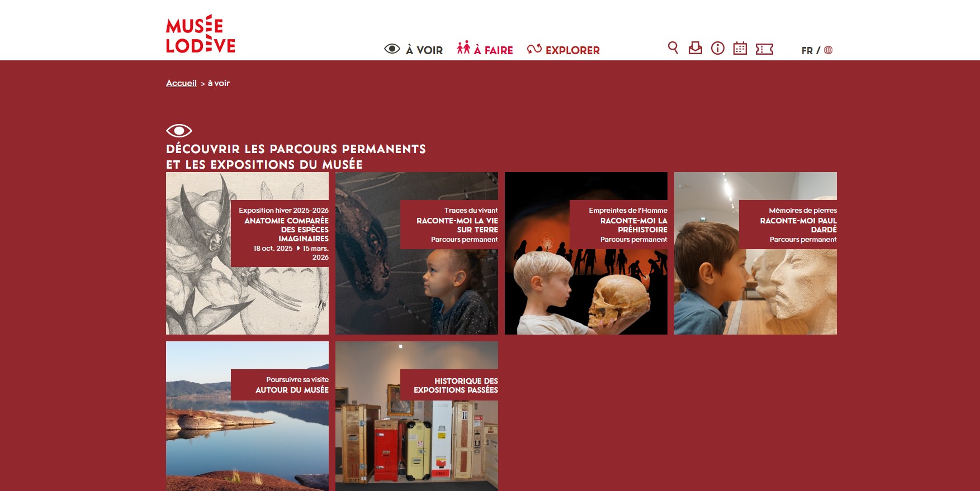The height and width of the screenshot is (491, 980).
Task: Open Anatomie comparée des espèces imaginaires exhibition
Action: coord(247,253)
